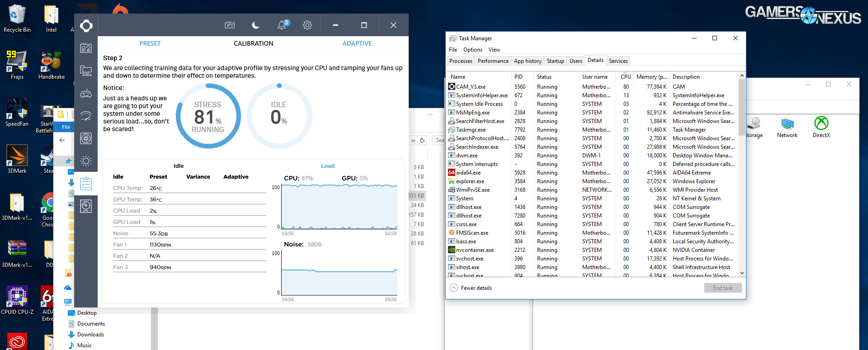Open the overclocking gauge sidebar icon
868x350 pixels.
(86, 116)
